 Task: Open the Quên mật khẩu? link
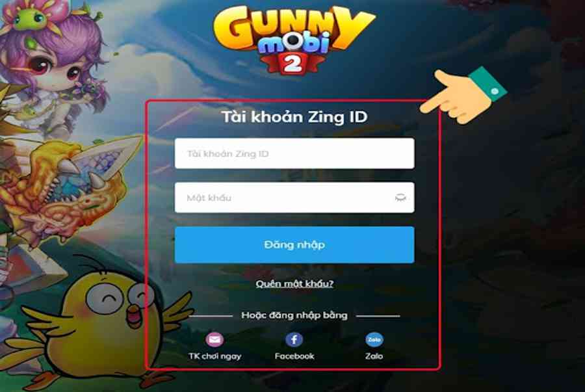294,284
